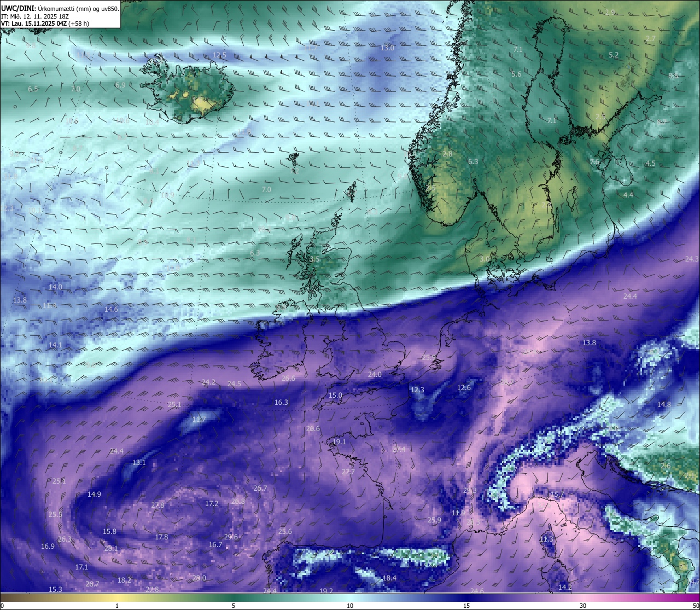Click the 27.4 value over central France
700x610 pixels.
pos(399,449)
